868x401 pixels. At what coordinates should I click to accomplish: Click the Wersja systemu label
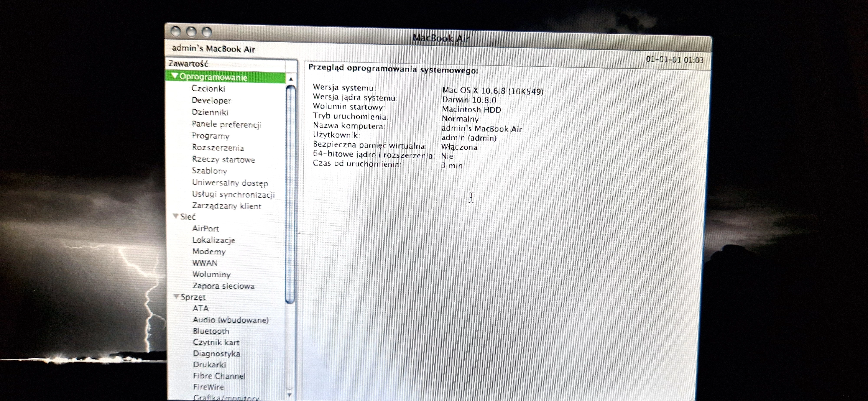[344, 88]
